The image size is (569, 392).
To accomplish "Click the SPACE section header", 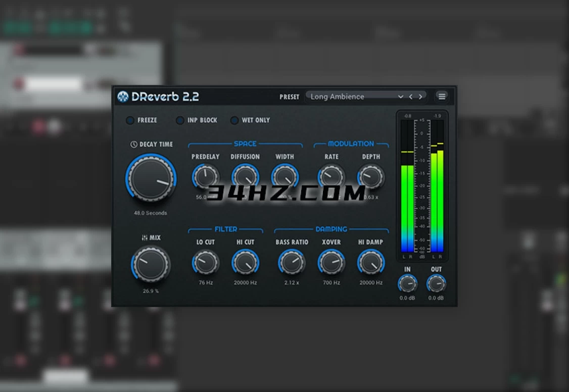I will click(x=245, y=143).
